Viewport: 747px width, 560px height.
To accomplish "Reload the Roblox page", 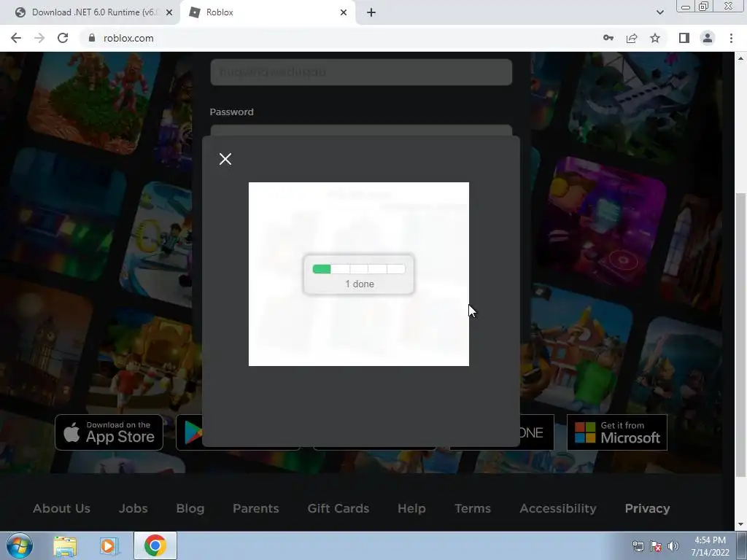I will coord(63,38).
